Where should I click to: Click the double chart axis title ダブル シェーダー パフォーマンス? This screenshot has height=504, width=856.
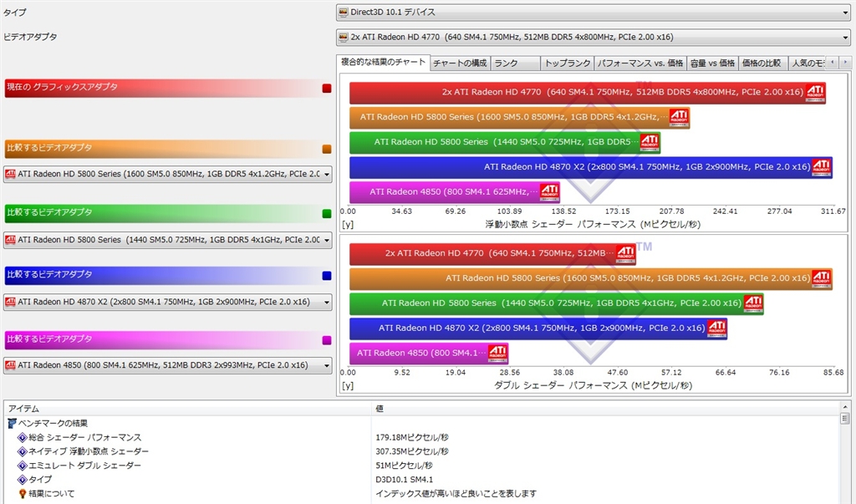pyautogui.click(x=593, y=385)
